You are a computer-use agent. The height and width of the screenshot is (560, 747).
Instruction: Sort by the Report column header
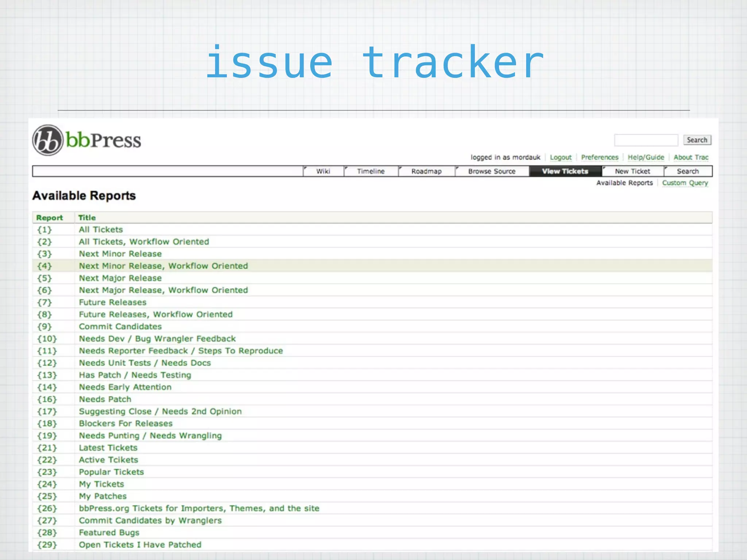[50, 218]
